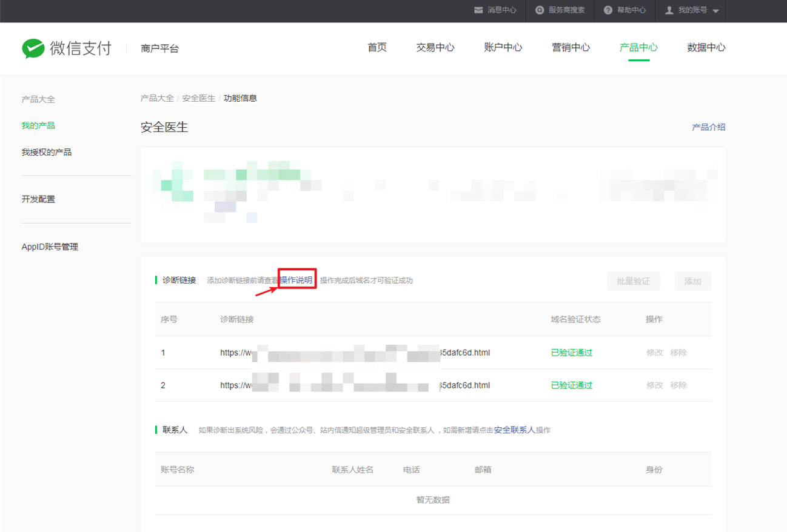The width and height of the screenshot is (787, 532).
Task: Select the 产品中心 tab
Action: coord(638,47)
